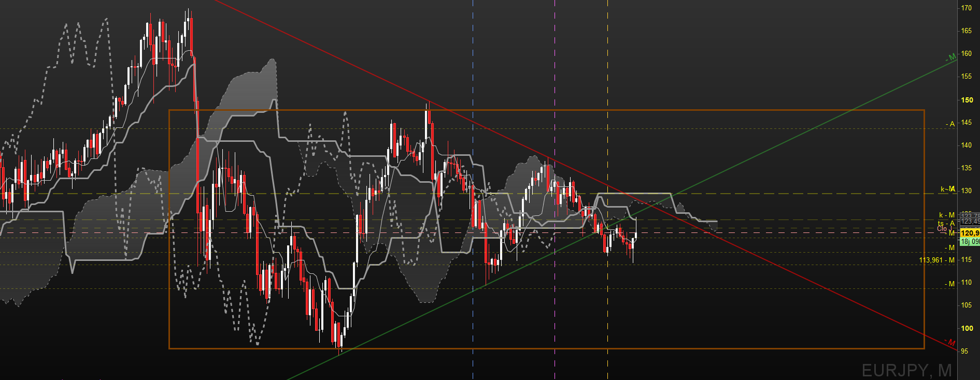
Task: Select the green 18j countdown label
Action: pyautogui.click(x=970, y=242)
